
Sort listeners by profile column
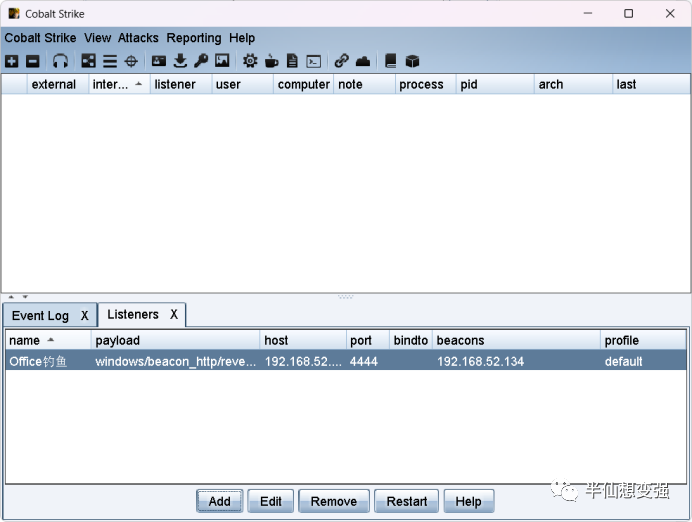[643, 340]
